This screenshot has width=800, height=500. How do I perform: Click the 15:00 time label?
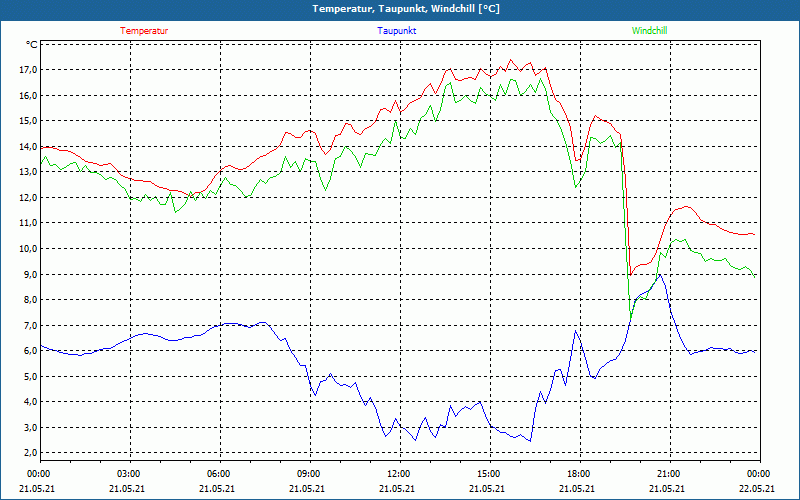pyautogui.click(x=487, y=474)
